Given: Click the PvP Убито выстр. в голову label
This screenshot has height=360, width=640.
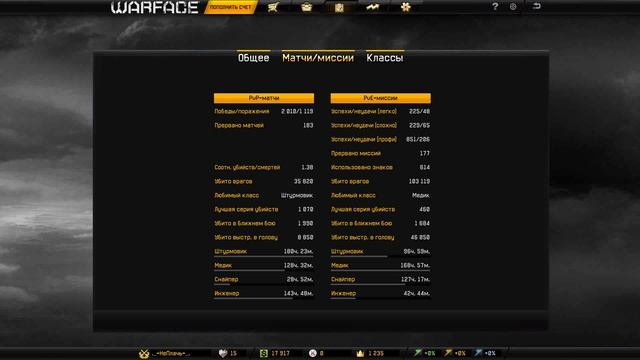Looking at the screenshot, I should 246,237.
